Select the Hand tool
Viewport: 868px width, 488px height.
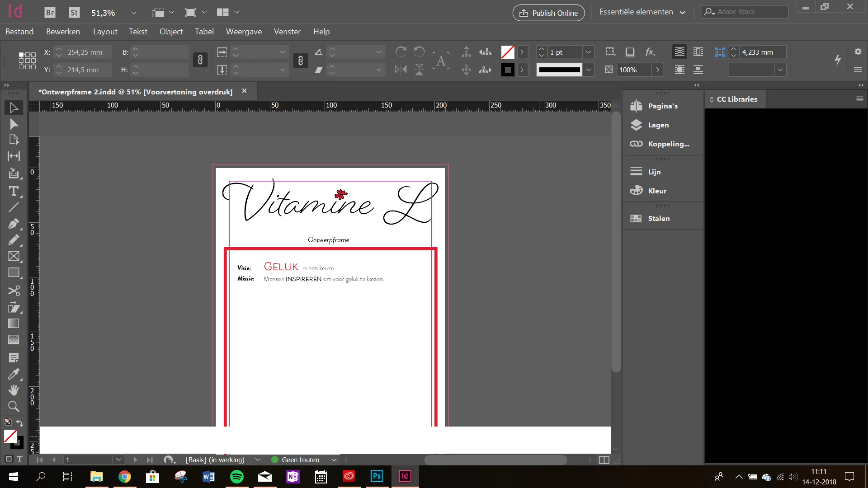coord(14,390)
